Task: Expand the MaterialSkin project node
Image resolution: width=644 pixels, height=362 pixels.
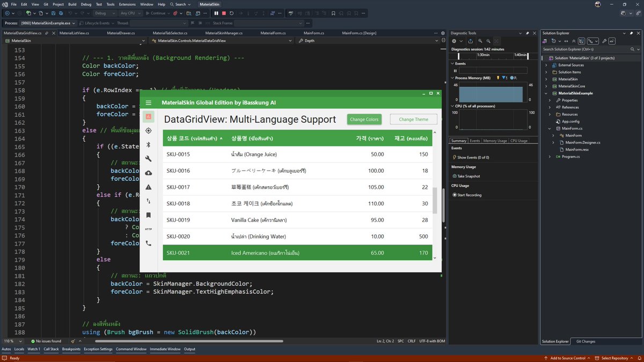Action: (547, 79)
